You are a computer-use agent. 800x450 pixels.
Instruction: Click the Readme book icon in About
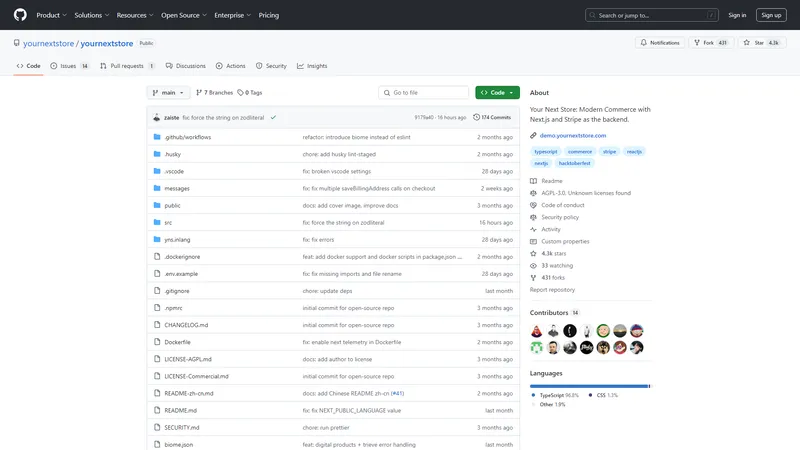[533, 181]
